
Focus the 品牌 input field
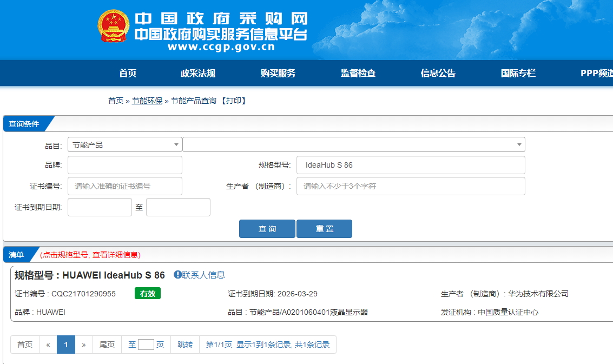(125, 165)
